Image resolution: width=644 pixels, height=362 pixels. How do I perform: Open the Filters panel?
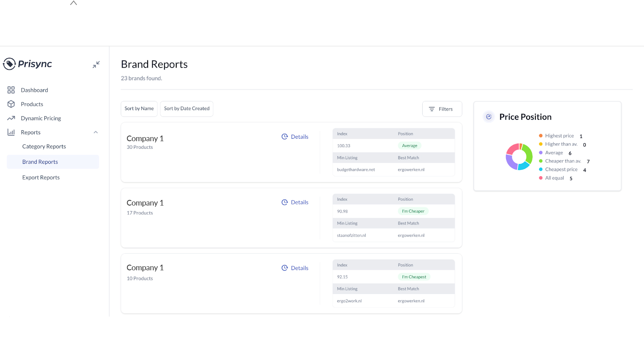click(442, 109)
